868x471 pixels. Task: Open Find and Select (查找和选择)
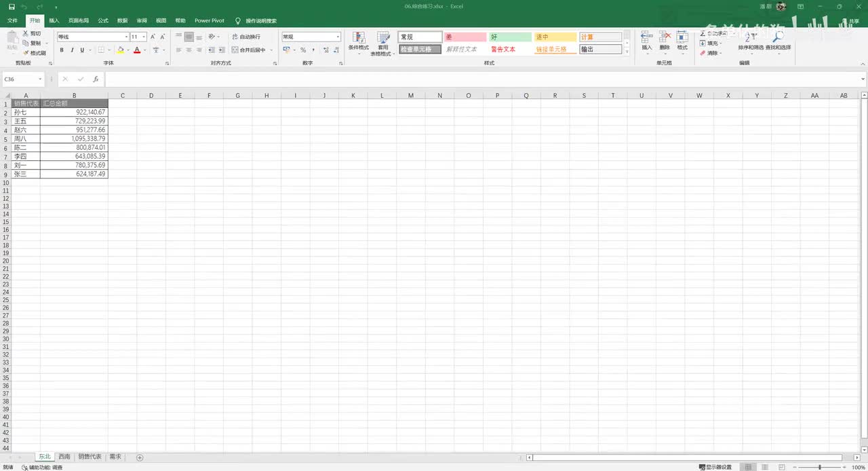tap(778, 41)
